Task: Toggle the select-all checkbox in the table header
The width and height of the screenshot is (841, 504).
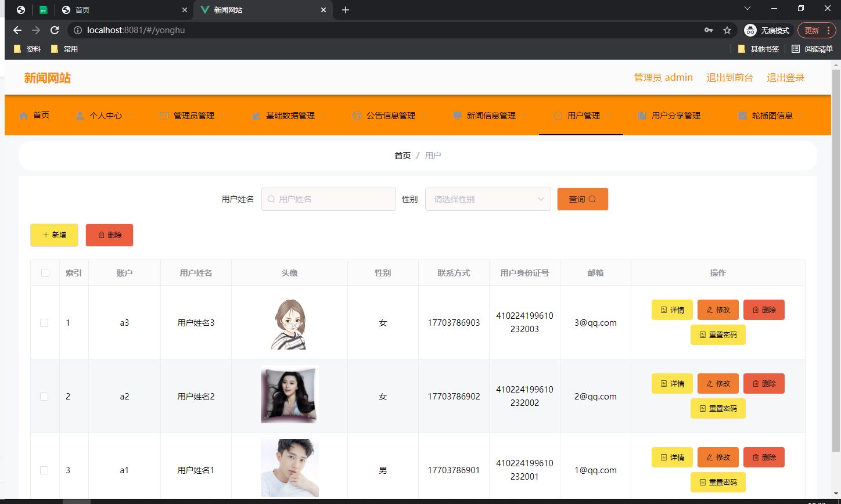Action: coord(45,273)
